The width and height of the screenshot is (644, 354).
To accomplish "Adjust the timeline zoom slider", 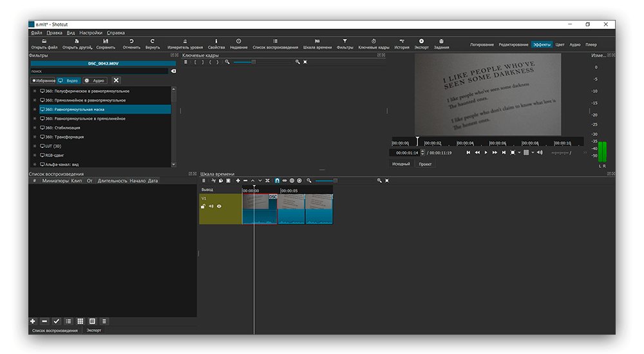I will point(335,181).
